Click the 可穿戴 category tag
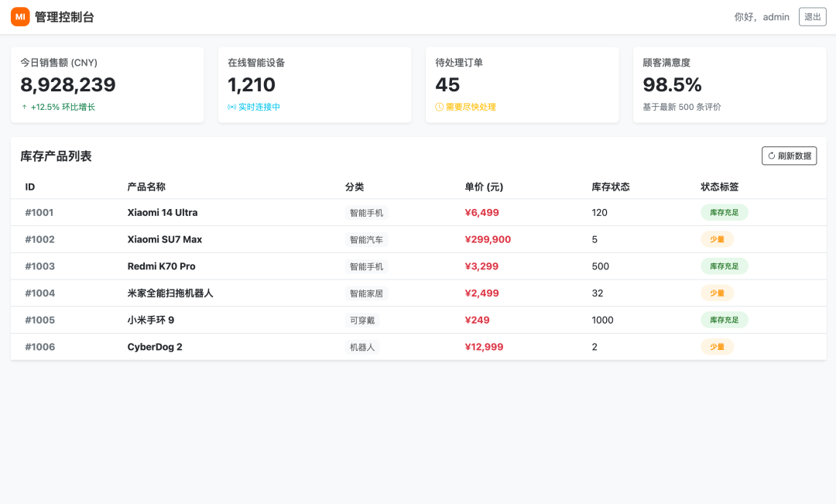The width and height of the screenshot is (836, 504). 362,320
